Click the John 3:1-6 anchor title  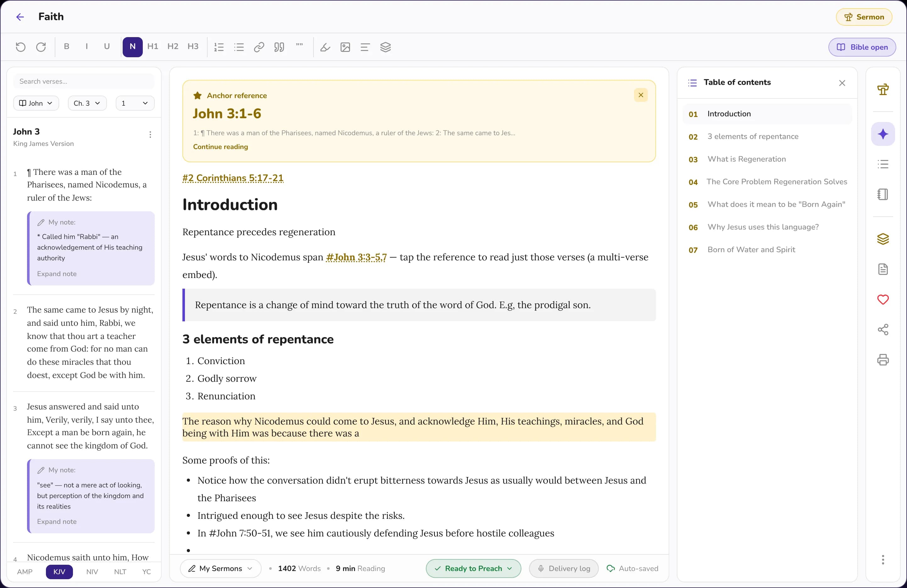227,114
